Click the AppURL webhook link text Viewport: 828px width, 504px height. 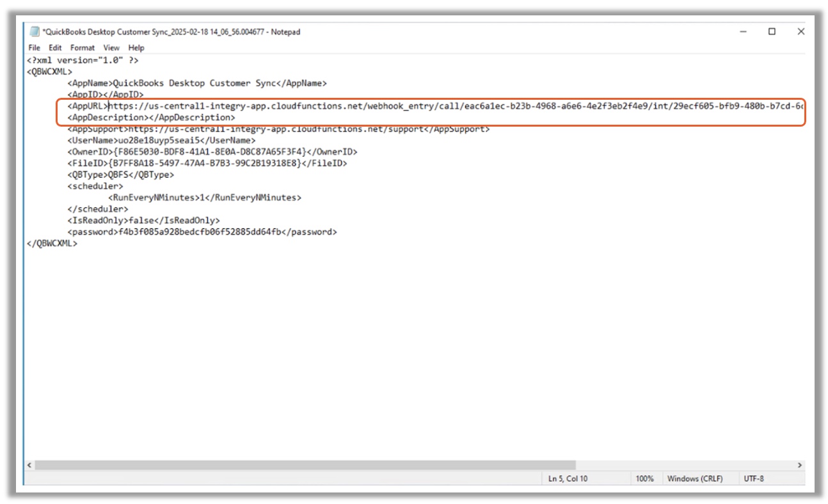[x=456, y=106]
